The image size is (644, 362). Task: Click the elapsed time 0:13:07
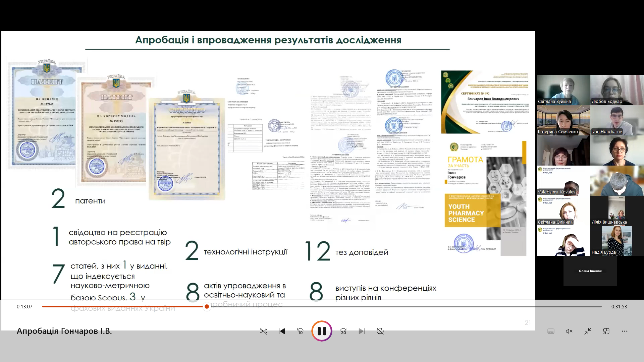24,306
